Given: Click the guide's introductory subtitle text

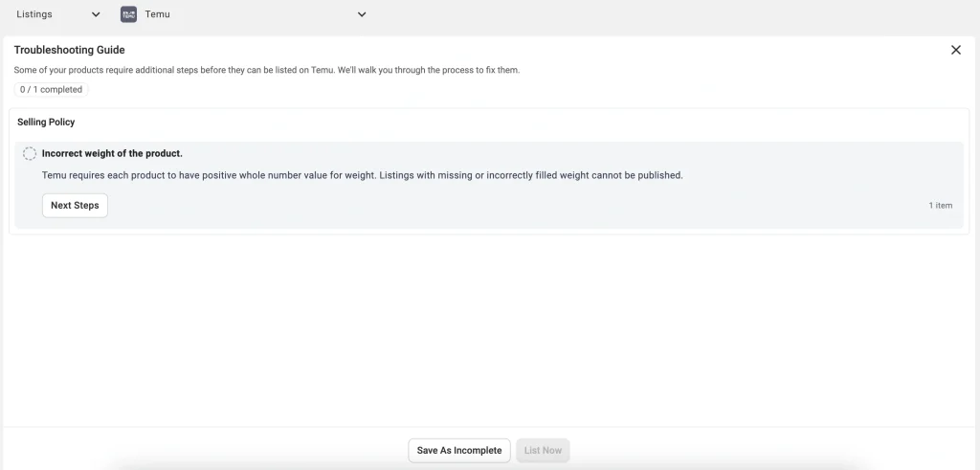Looking at the screenshot, I should click(x=266, y=70).
